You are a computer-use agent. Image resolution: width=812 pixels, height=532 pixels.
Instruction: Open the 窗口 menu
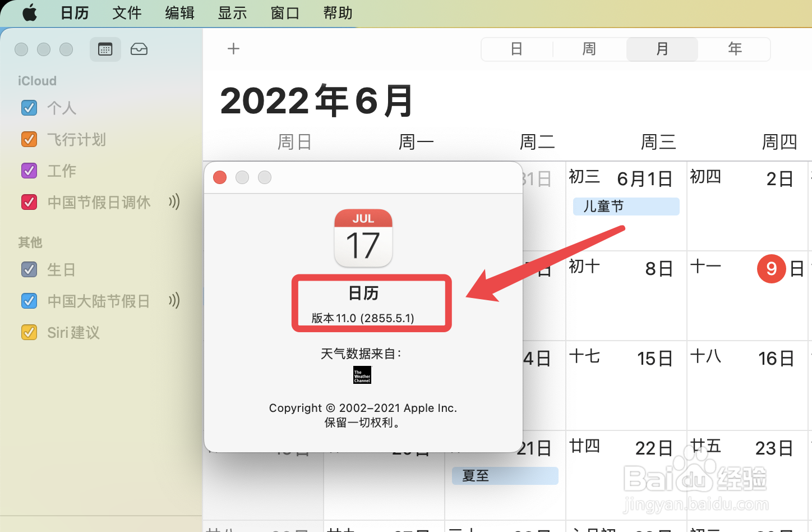[x=285, y=13]
